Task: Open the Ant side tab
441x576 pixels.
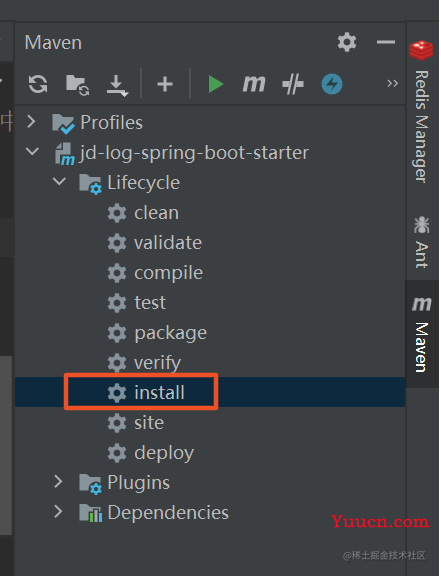Action: [x=422, y=242]
